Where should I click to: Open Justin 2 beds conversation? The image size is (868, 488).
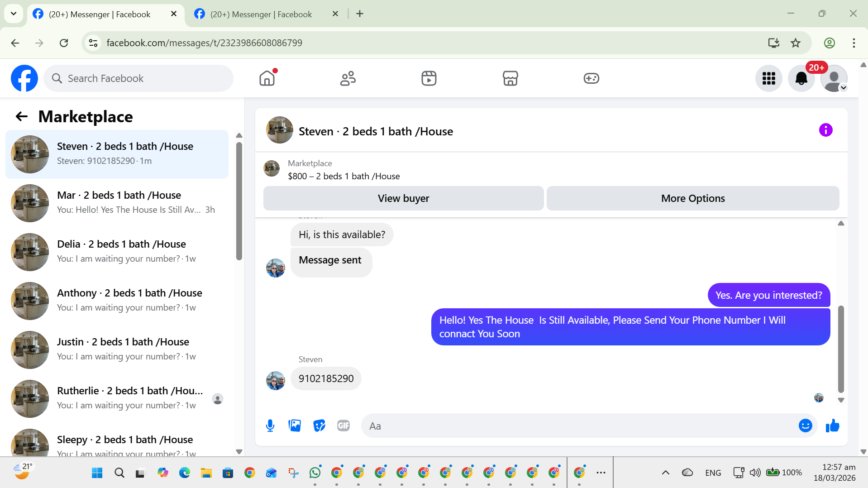click(x=117, y=350)
